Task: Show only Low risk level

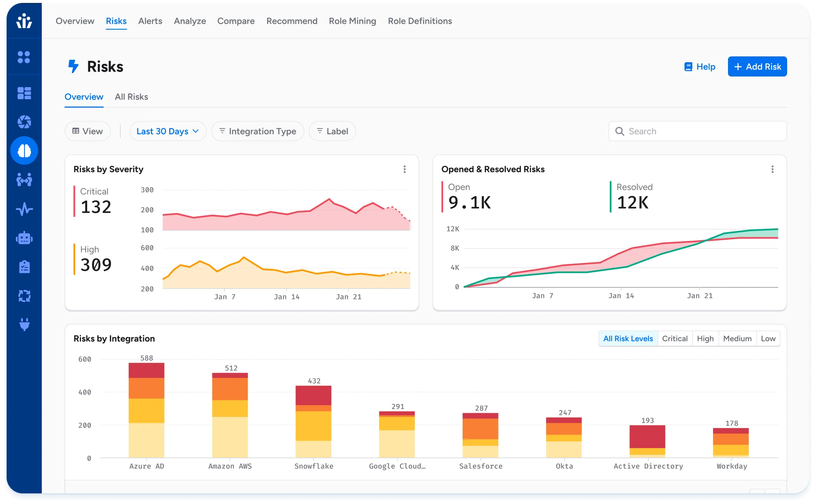Action: (x=768, y=339)
